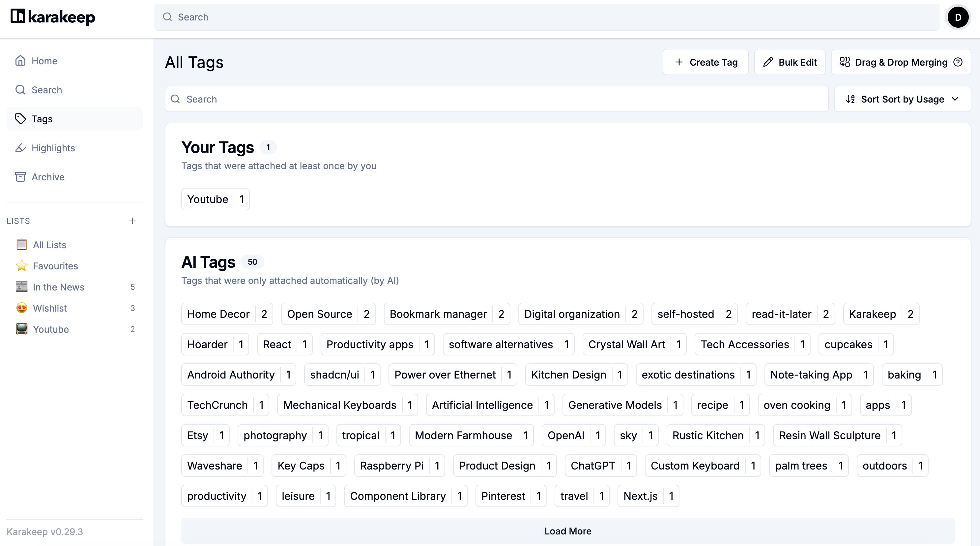
Task: Select the Tags sidebar item
Action: coord(42,119)
